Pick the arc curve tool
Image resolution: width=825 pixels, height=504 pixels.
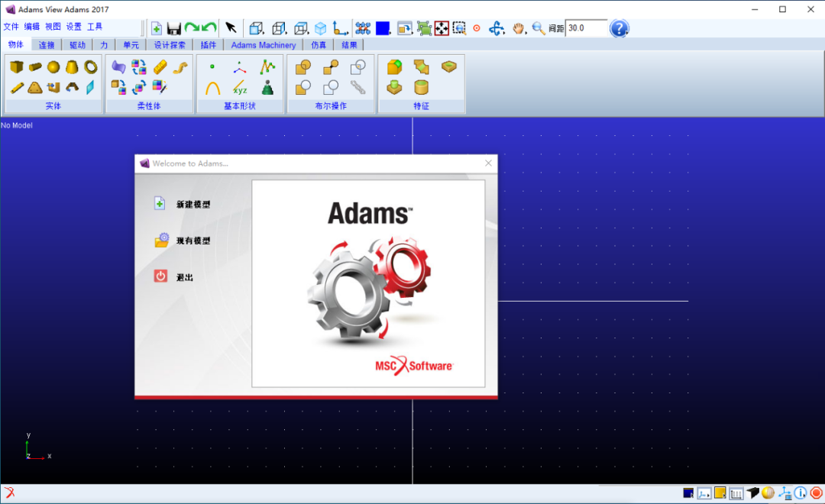212,87
